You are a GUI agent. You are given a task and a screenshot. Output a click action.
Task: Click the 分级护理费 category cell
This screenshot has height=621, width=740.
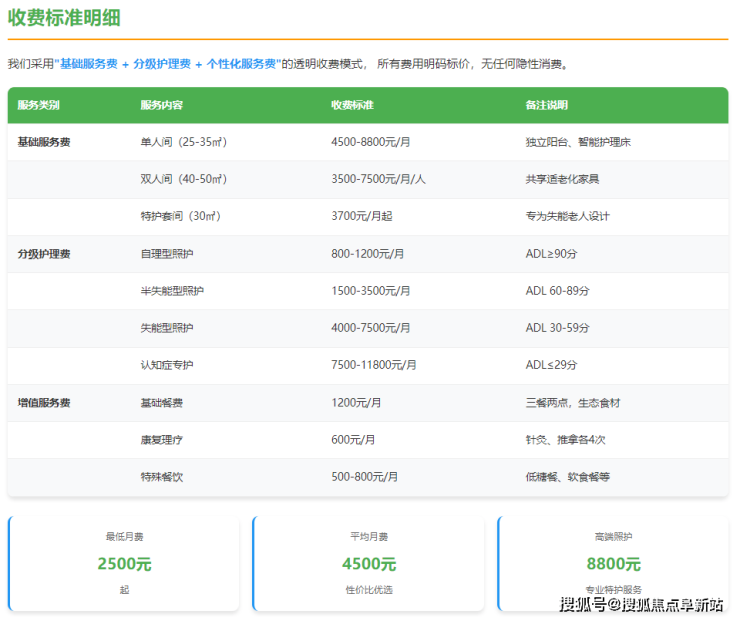pos(44,254)
